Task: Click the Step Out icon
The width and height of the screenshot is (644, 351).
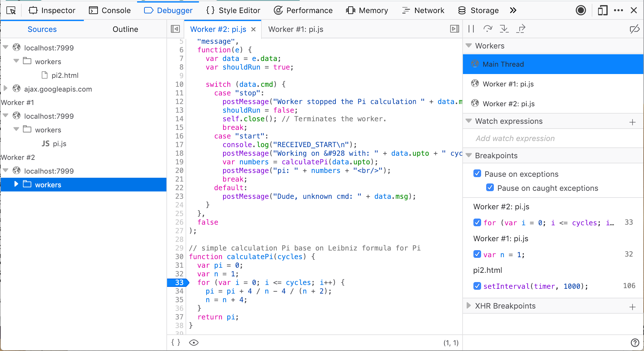Action: click(x=521, y=29)
